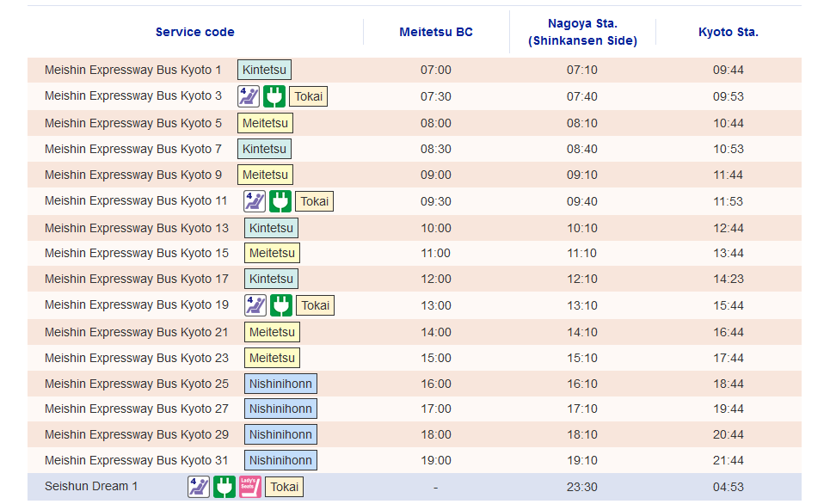830x504 pixels.
Task: Click the 13:00 Meitetsu BC departure time
Action: pyautogui.click(x=436, y=305)
